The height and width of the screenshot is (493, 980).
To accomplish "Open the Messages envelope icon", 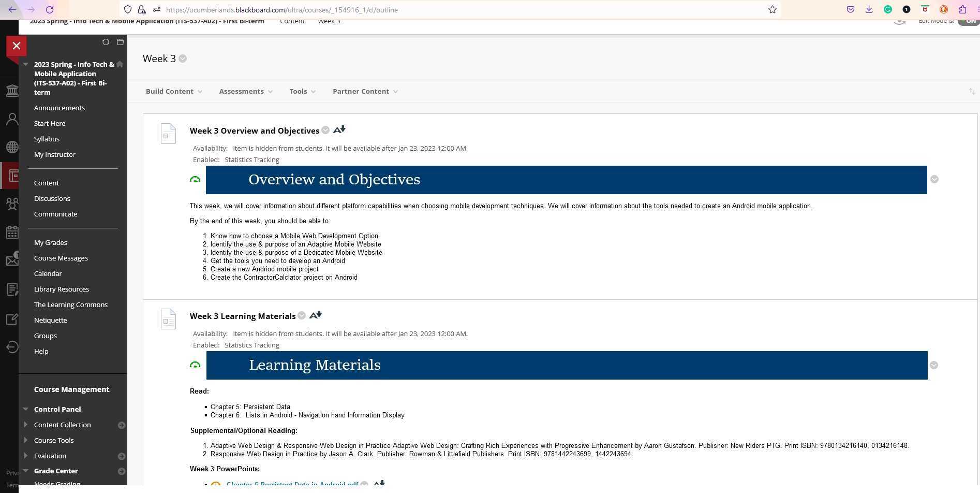I will tap(12, 260).
